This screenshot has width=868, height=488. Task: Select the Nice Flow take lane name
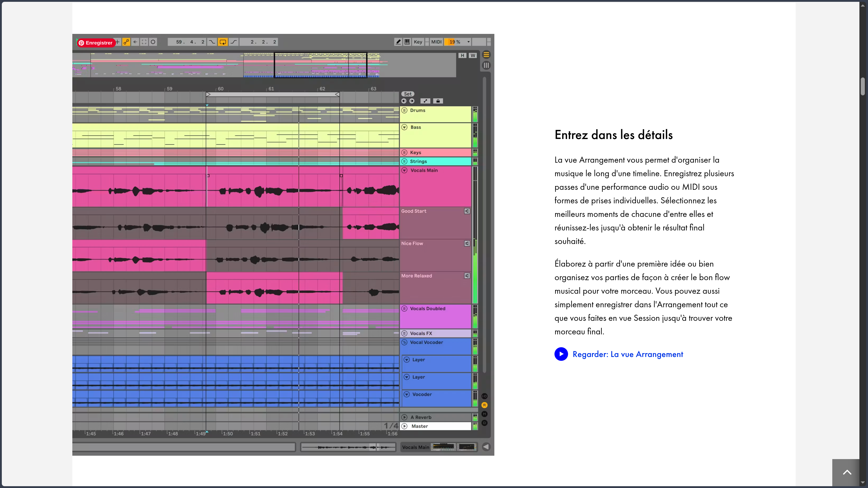point(412,244)
